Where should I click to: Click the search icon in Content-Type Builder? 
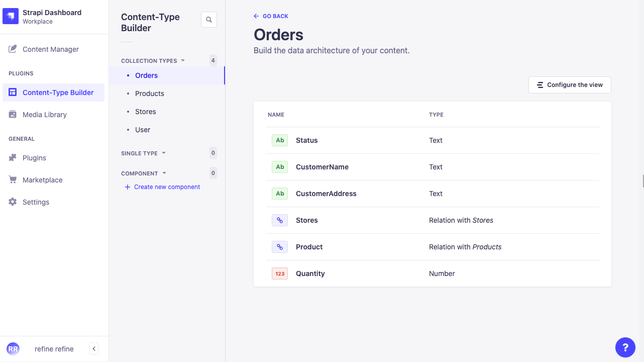pos(208,20)
